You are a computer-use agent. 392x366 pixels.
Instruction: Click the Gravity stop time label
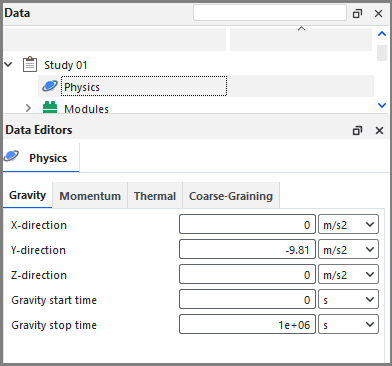click(x=54, y=325)
